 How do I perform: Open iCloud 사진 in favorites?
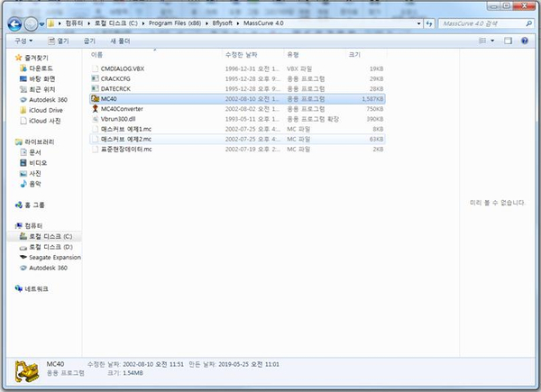pyautogui.click(x=45, y=121)
